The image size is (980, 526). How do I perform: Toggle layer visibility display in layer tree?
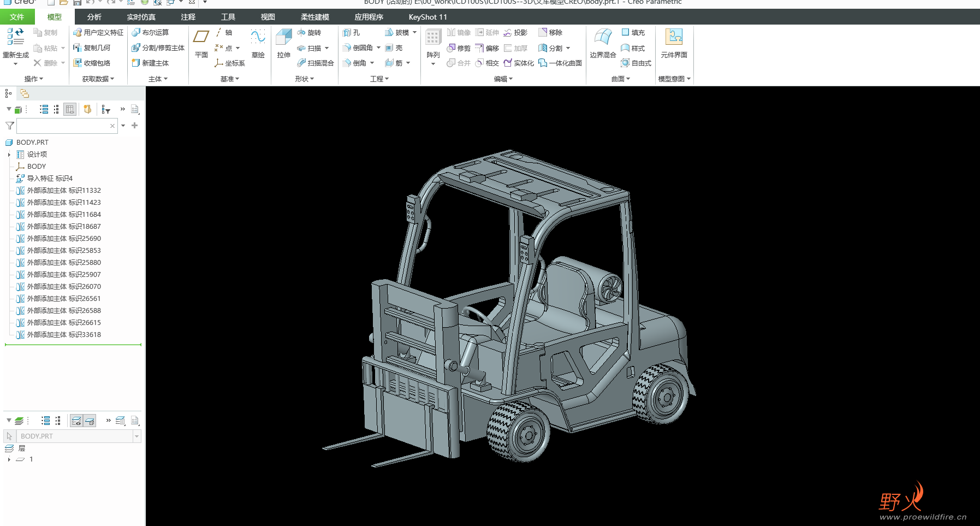coord(76,421)
